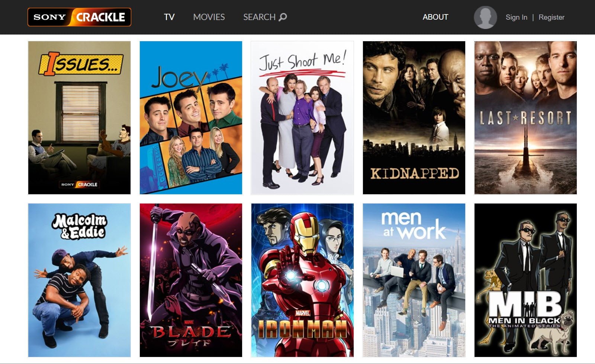Select the Blade anime poster
This screenshot has width=595, height=364.
click(191, 280)
